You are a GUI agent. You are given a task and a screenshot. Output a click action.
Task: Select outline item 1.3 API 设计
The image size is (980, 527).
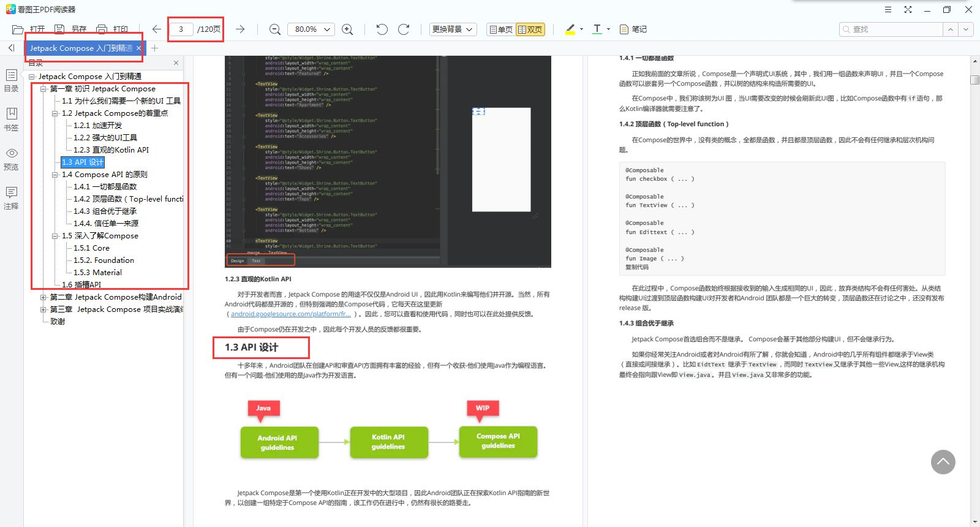pos(83,162)
